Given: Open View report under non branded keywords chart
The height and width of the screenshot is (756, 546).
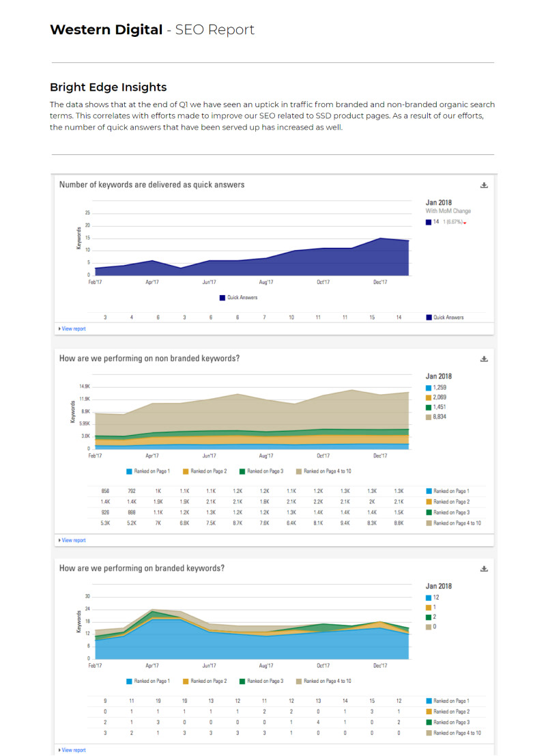Looking at the screenshot, I should [x=72, y=540].
